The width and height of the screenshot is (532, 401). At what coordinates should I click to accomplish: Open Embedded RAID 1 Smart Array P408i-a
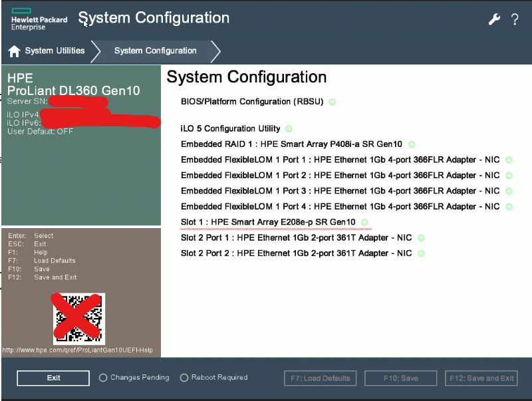[291, 144]
